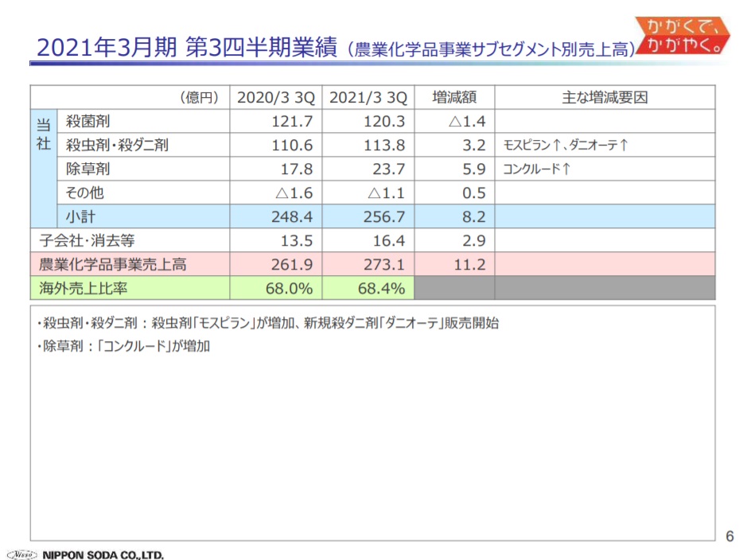Click the note about モスピラン and ダニオーテ

[268, 323]
